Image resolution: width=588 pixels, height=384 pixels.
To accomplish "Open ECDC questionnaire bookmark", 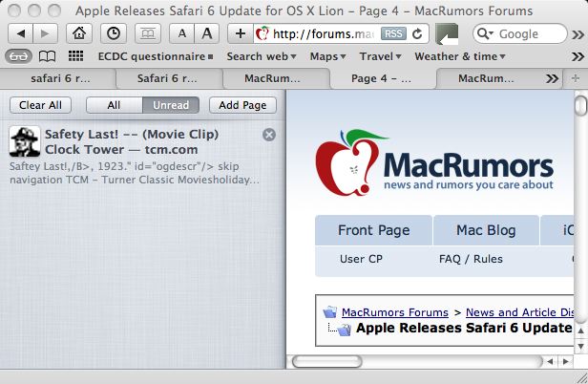I will pyautogui.click(x=156, y=56).
